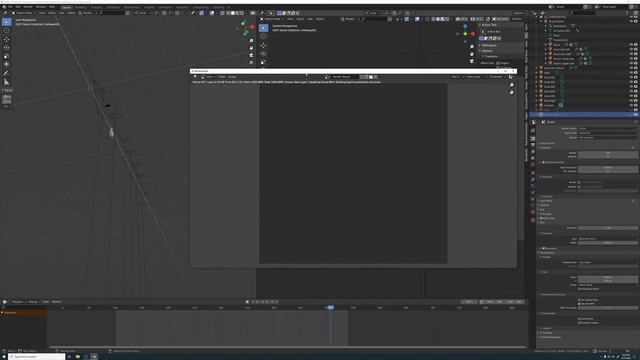Click the Windows taskbar search box

click(x=36, y=356)
